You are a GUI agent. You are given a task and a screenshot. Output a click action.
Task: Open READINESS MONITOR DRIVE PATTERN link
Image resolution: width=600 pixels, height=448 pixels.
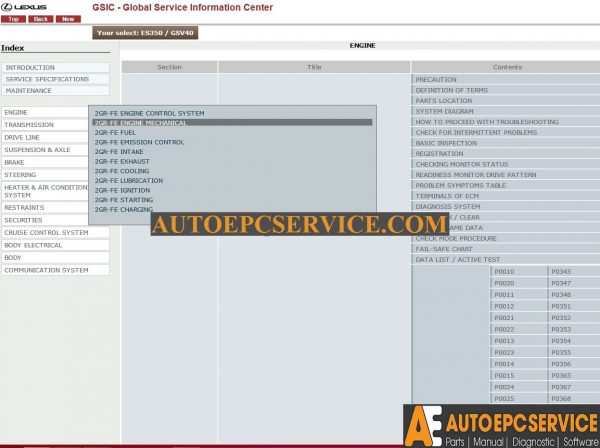click(506, 175)
